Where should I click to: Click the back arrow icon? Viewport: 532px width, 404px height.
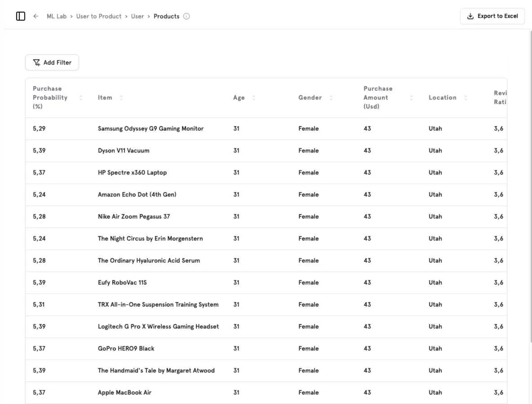pyautogui.click(x=35, y=16)
